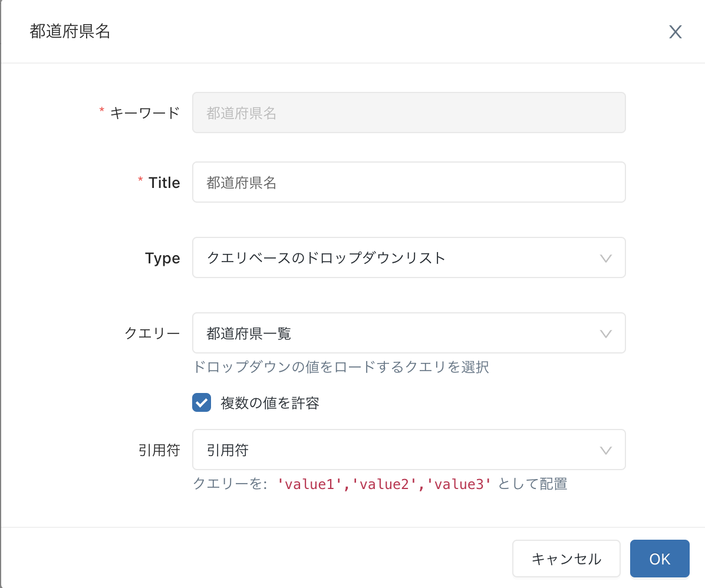
Task: Click the chevron arrow in the 引用符 field
Action: [605, 450]
